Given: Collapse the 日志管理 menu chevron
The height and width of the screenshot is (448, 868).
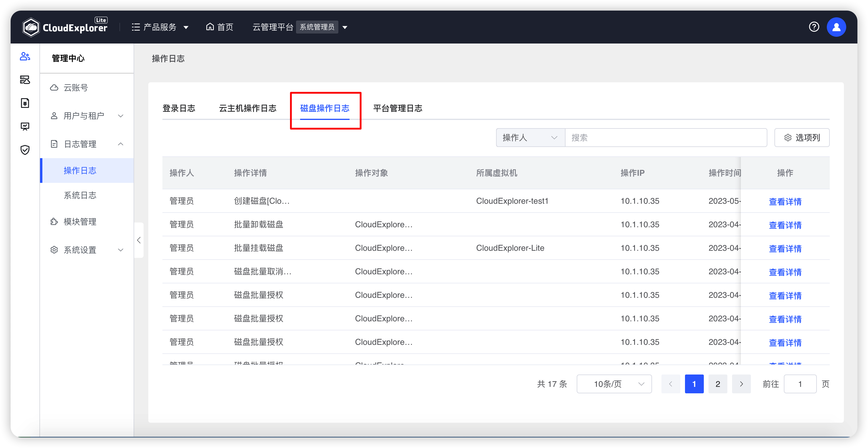Looking at the screenshot, I should pos(121,144).
